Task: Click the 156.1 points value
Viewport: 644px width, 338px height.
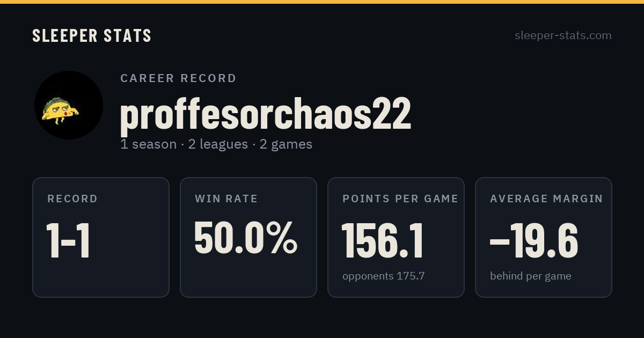Action: [x=383, y=241]
